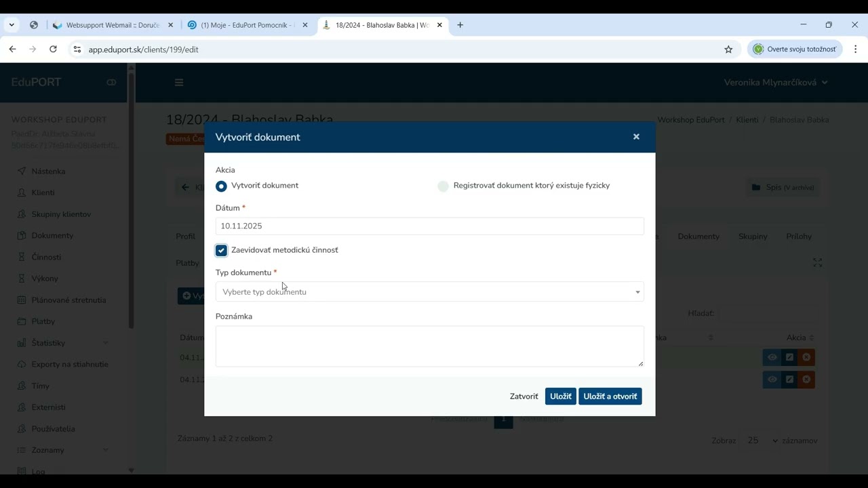This screenshot has width=868, height=488.
Task: Sort by the Akcia column header
Action: click(800, 338)
